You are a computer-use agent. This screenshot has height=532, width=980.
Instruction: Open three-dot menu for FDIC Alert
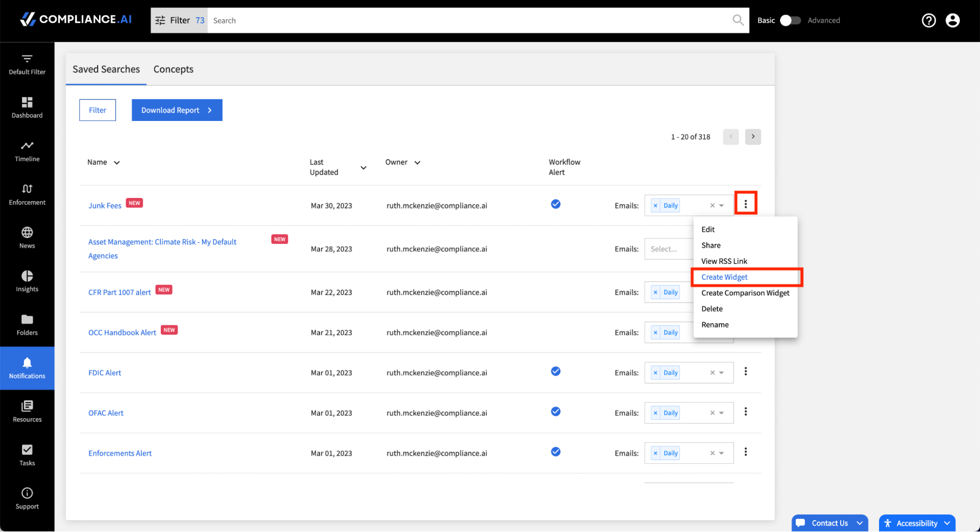click(x=746, y=371)
